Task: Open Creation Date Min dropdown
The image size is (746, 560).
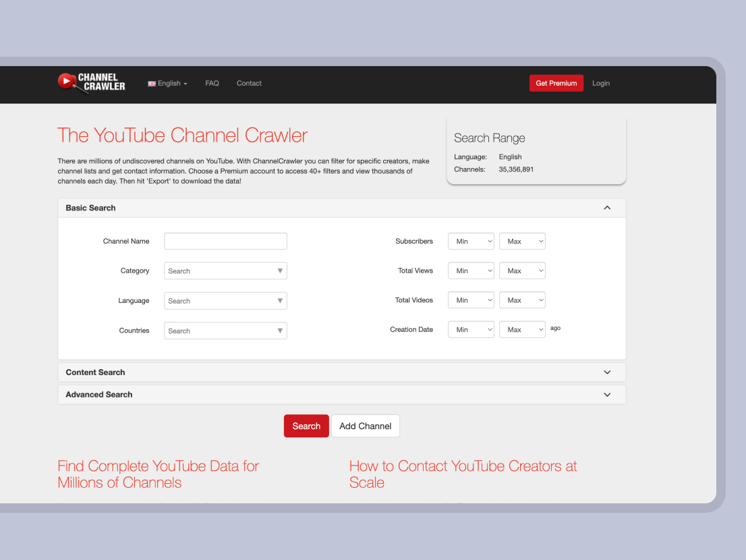Action: coord(471,329)
